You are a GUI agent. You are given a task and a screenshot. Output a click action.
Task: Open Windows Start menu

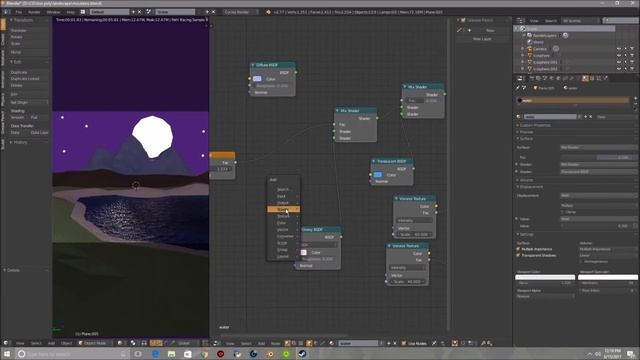click(7, 353)
